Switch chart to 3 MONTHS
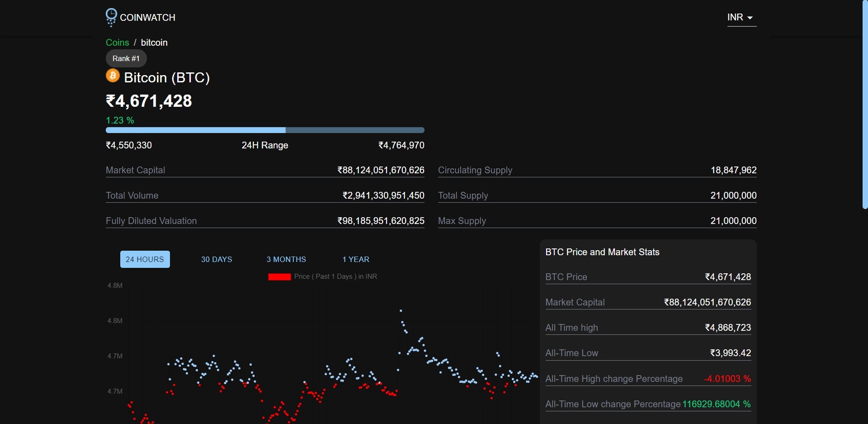This screenshot has width=868, height=424. 286,259
